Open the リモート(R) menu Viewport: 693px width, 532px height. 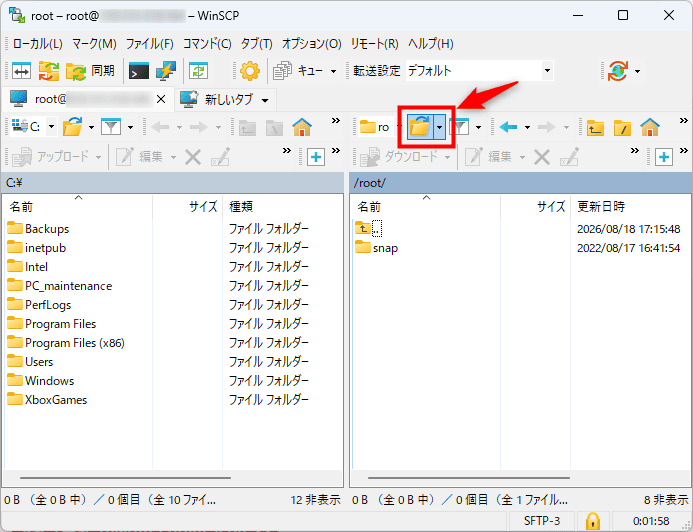tap(374, 44)
